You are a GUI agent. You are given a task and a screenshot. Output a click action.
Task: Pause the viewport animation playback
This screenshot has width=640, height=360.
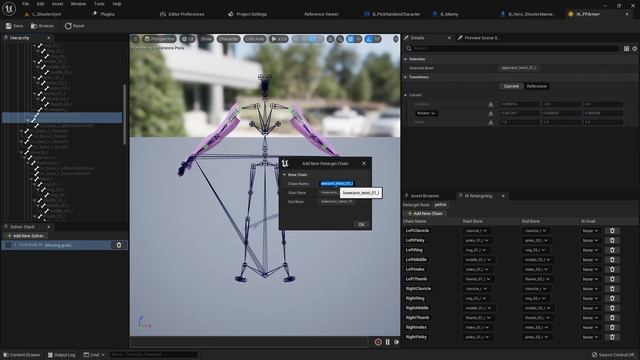387,342
